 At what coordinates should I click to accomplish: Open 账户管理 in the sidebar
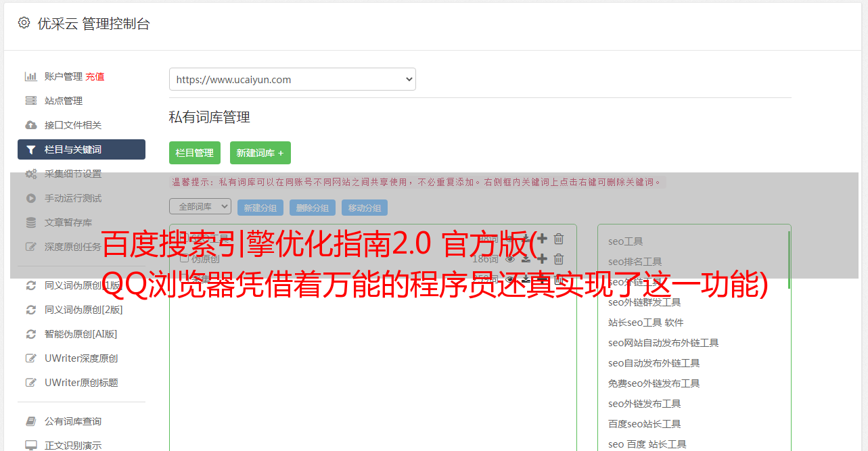64,76
